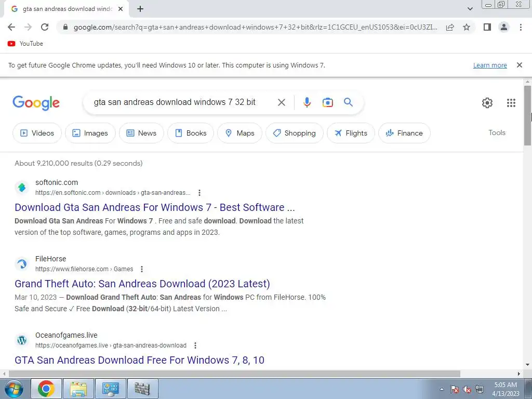Switch to Shopping results

pos(295,133)
